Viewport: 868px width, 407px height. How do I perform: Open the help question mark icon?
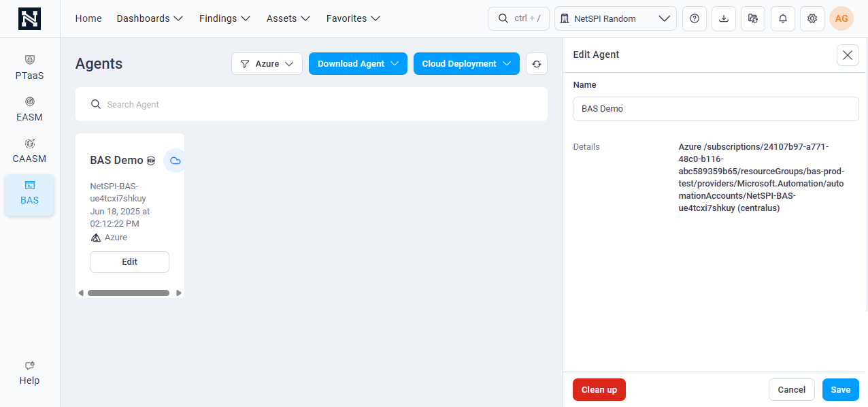695,19
